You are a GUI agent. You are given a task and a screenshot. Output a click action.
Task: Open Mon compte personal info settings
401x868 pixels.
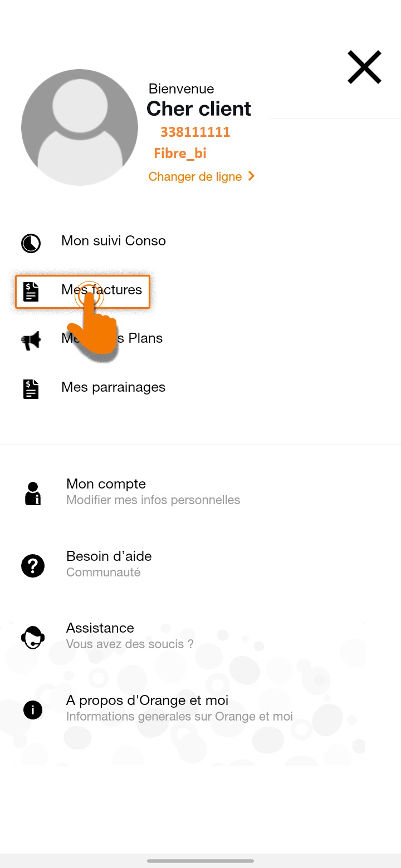pyautogui.click(x=200, y=492)
